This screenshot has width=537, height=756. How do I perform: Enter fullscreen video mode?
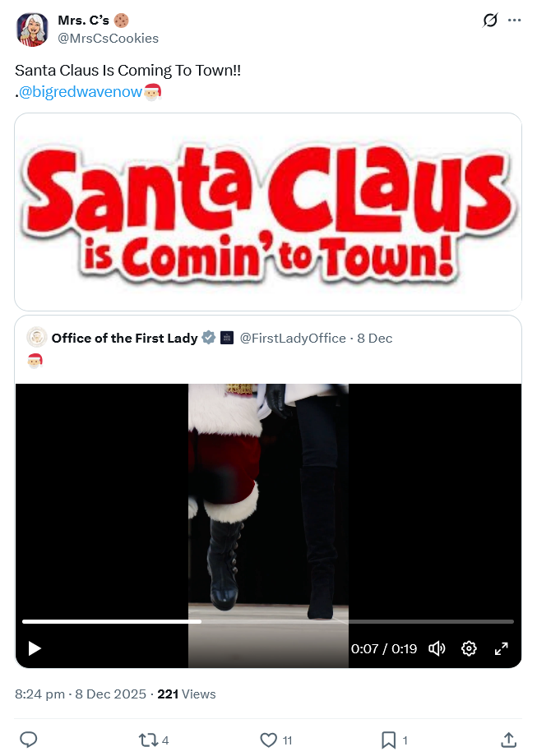pos(502,648)
